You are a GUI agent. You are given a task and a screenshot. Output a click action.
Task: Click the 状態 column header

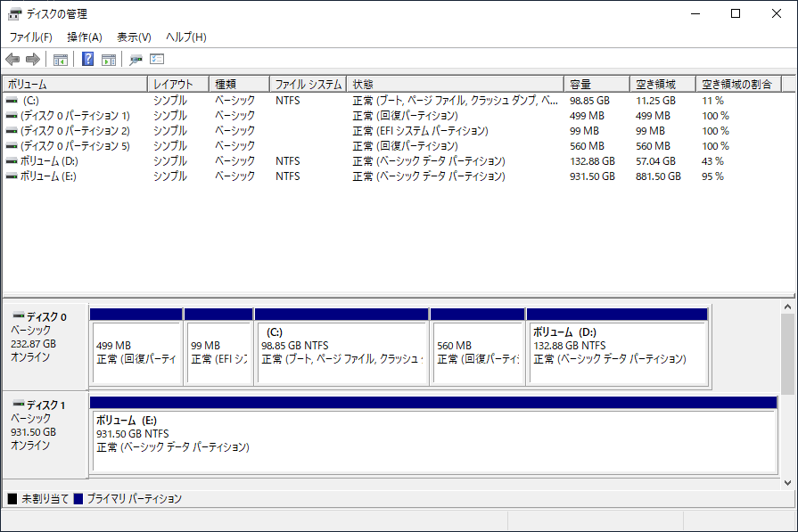[456, 84]
